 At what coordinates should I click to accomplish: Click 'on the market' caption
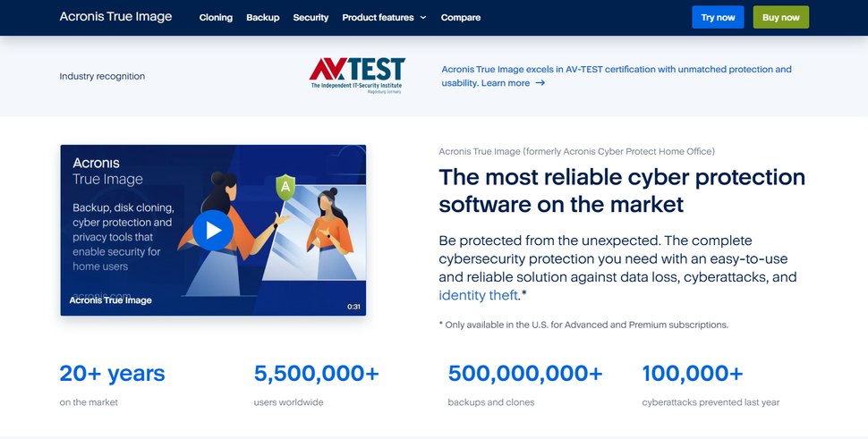tap(89, 402)
